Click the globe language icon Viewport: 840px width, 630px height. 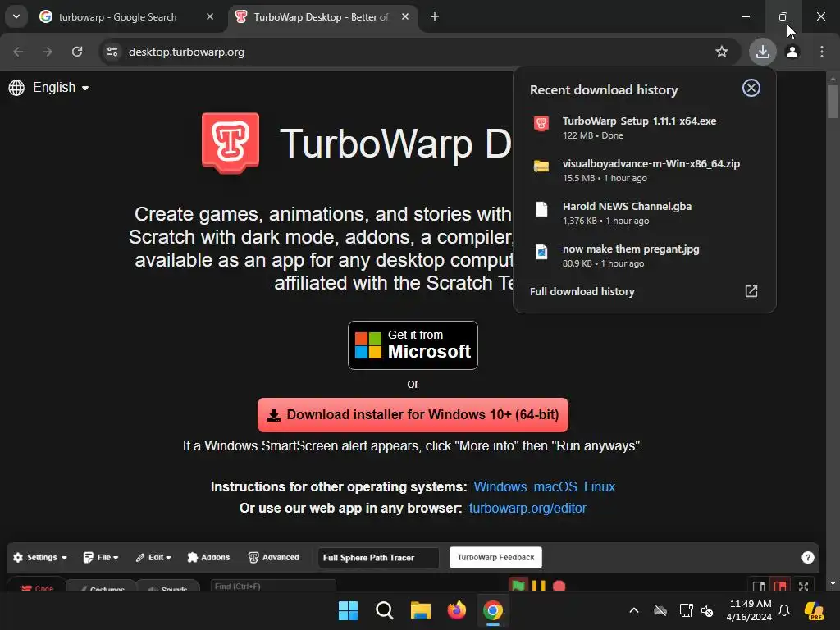[16, 87]
